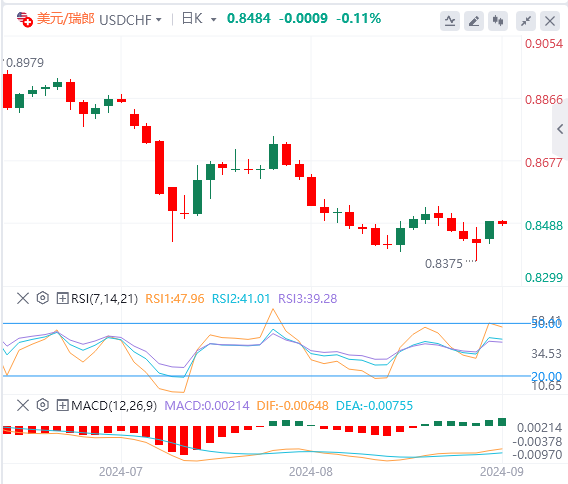Click the last green MACD histogram bar

(x=502, y=422)
